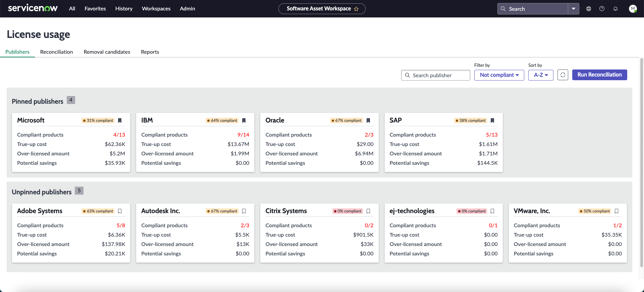
Task: Click IBM's true-up cost $13.67M
Action: coord(238,144)
